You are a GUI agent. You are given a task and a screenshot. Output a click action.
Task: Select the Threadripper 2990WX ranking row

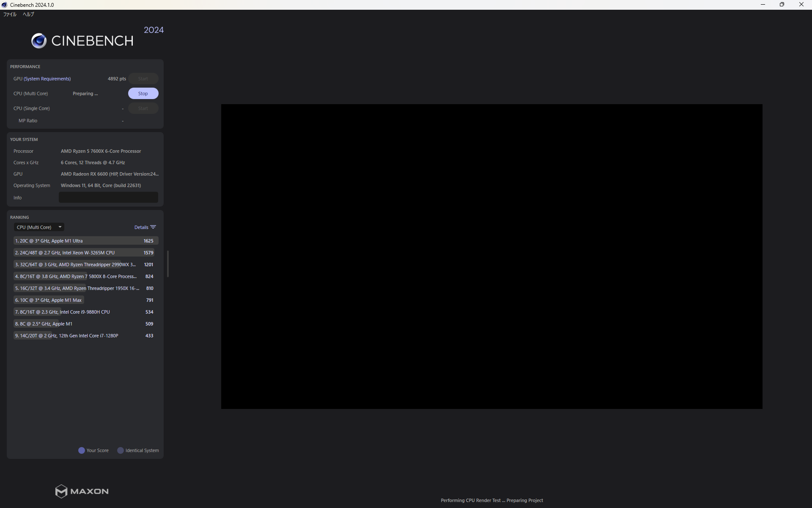[x=86, y=265]
